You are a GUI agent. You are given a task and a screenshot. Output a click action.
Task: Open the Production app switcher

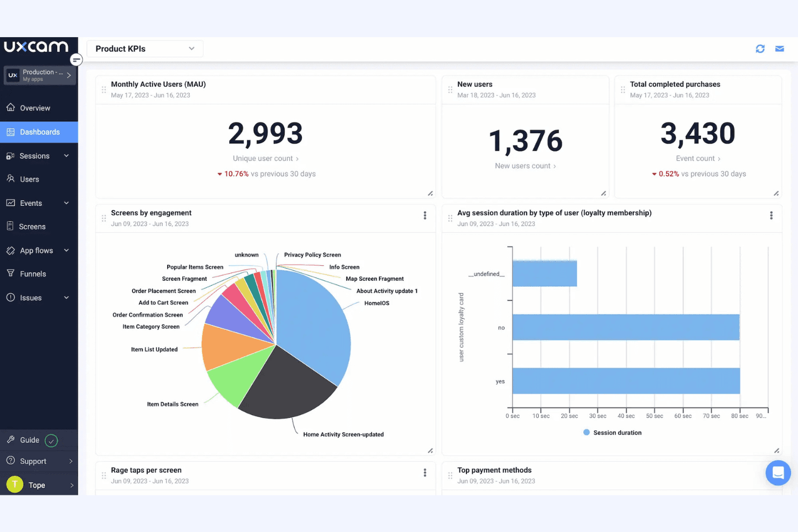(39, 75)
